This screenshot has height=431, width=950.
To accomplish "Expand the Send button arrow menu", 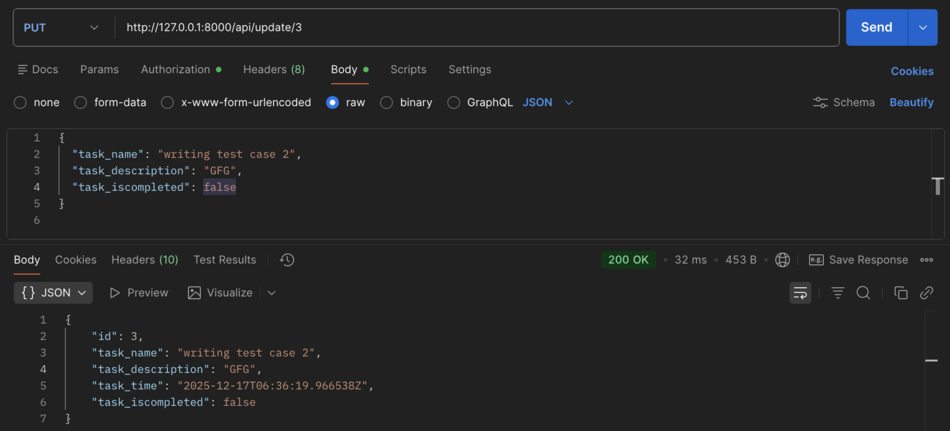I will click(x=923, y=28).
